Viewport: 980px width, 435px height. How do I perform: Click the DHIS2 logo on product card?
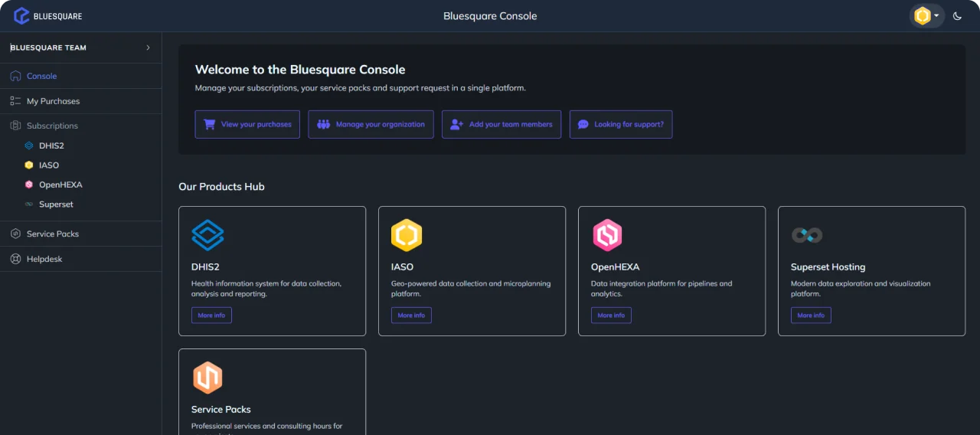coord(207,235)
